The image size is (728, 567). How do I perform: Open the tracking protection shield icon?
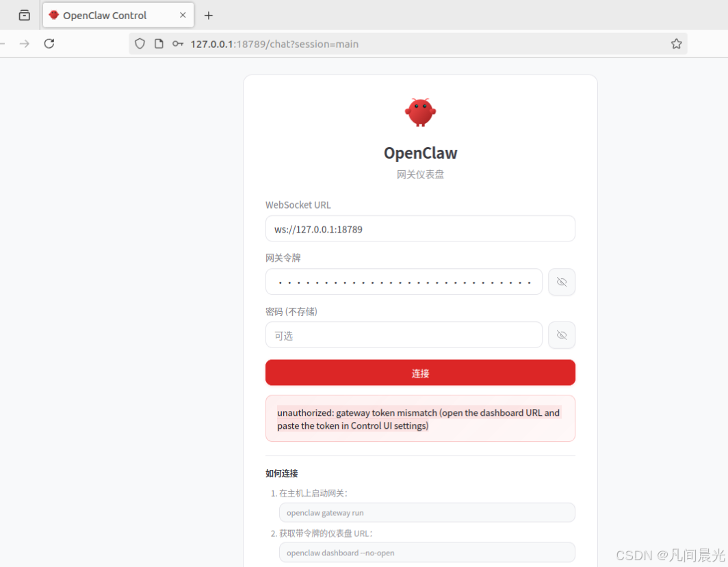click(140, 44)
